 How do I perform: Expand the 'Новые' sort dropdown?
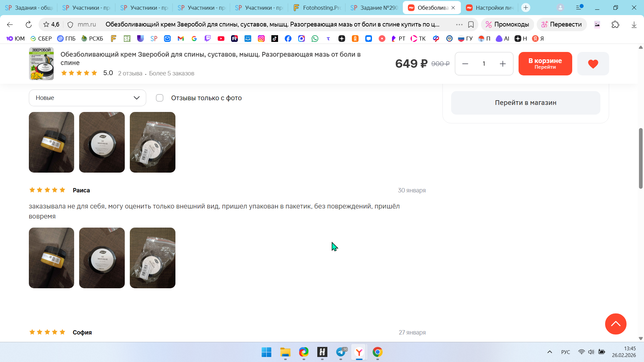tap(87, 98)
